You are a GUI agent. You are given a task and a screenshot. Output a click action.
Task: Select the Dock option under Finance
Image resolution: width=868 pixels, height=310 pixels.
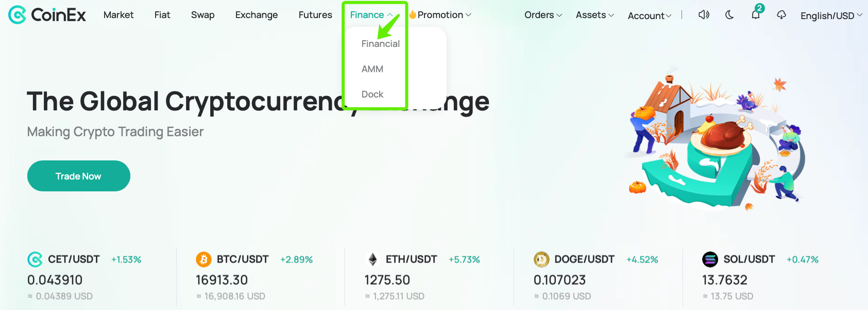[372, 94]
